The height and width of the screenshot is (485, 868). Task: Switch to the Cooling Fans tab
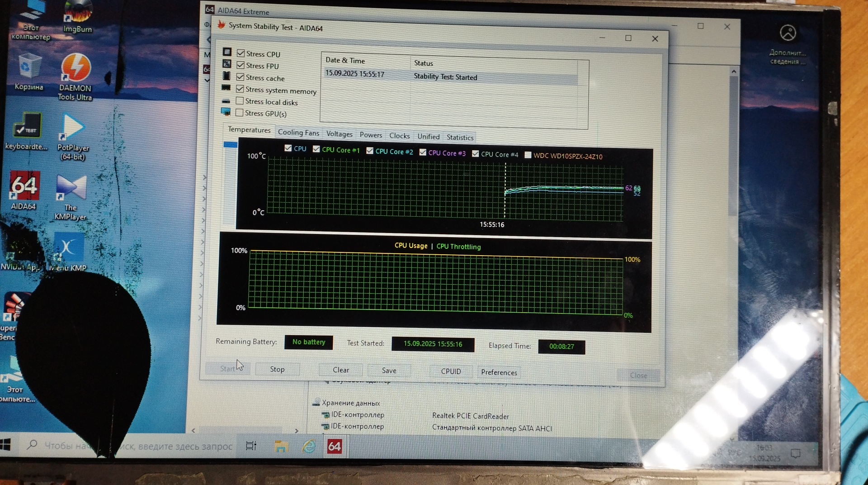click(x=298, y=133)
